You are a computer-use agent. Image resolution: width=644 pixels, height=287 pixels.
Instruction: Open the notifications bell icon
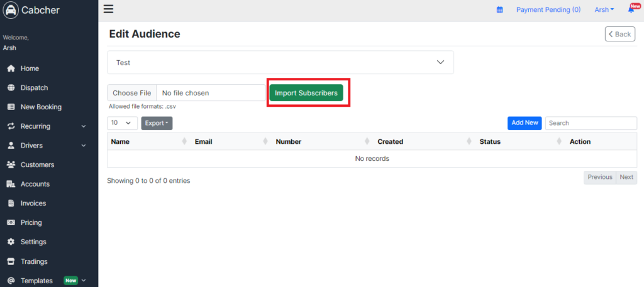pos(631,9)
